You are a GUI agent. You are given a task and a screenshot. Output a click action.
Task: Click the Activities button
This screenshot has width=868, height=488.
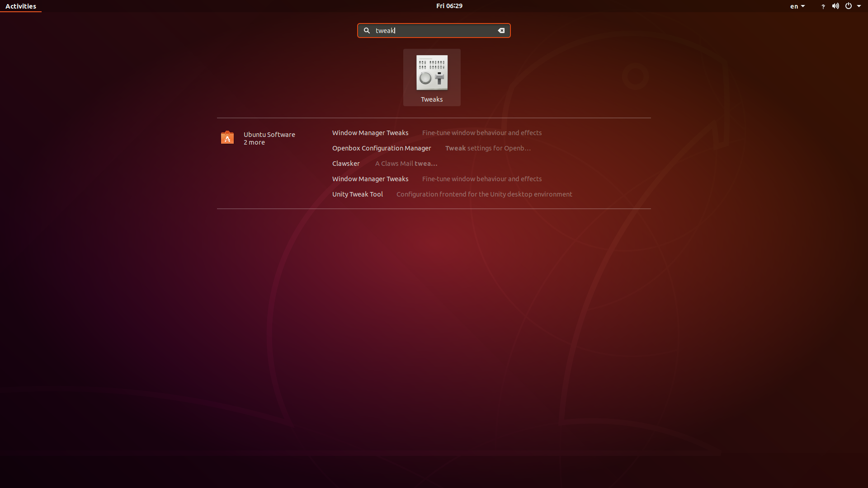pyautogui.click(x=21, y=6)
